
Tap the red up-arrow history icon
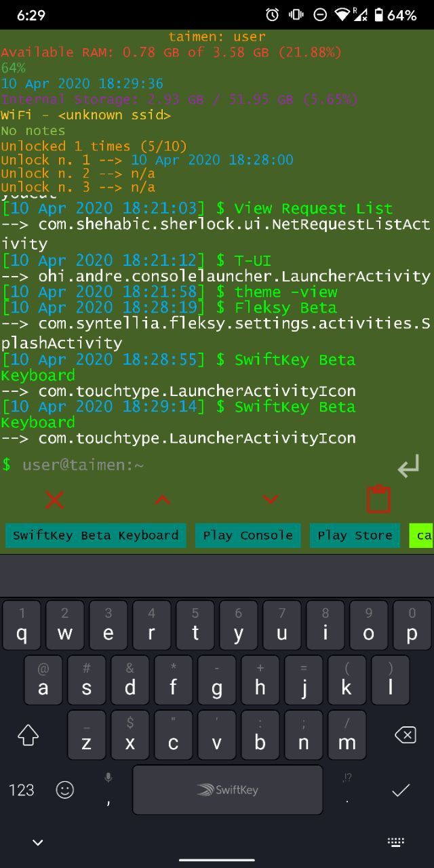[162, 500]
